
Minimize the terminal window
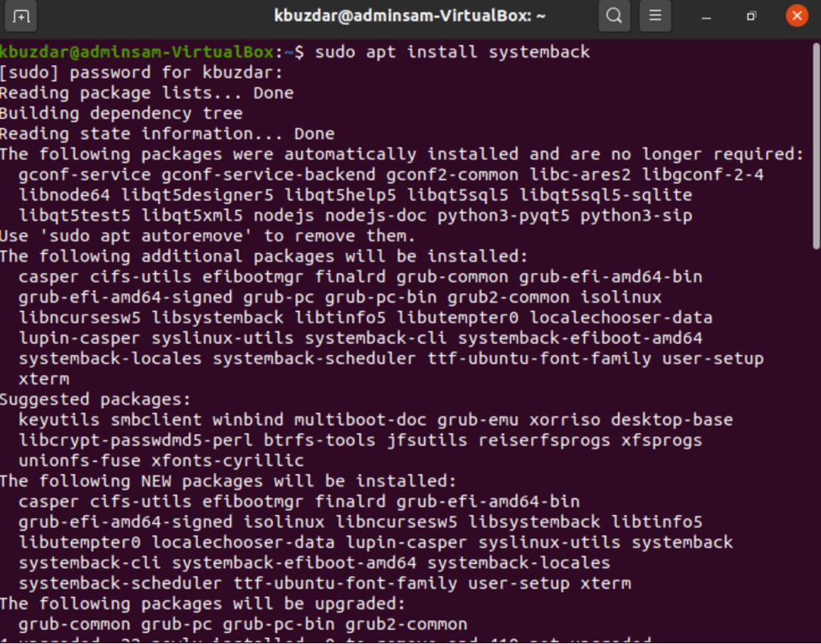click(706, 16)
